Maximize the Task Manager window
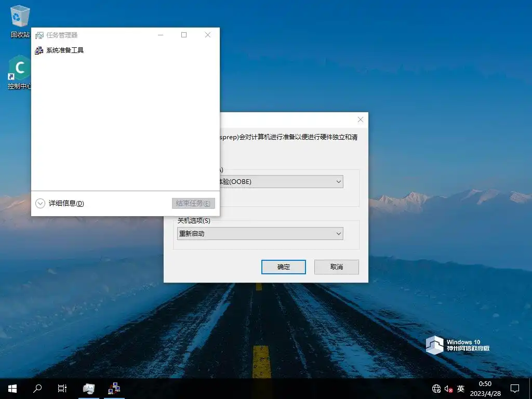Viewport: 532px width, 399px height. pyautogui.click(x=184, y=35)
